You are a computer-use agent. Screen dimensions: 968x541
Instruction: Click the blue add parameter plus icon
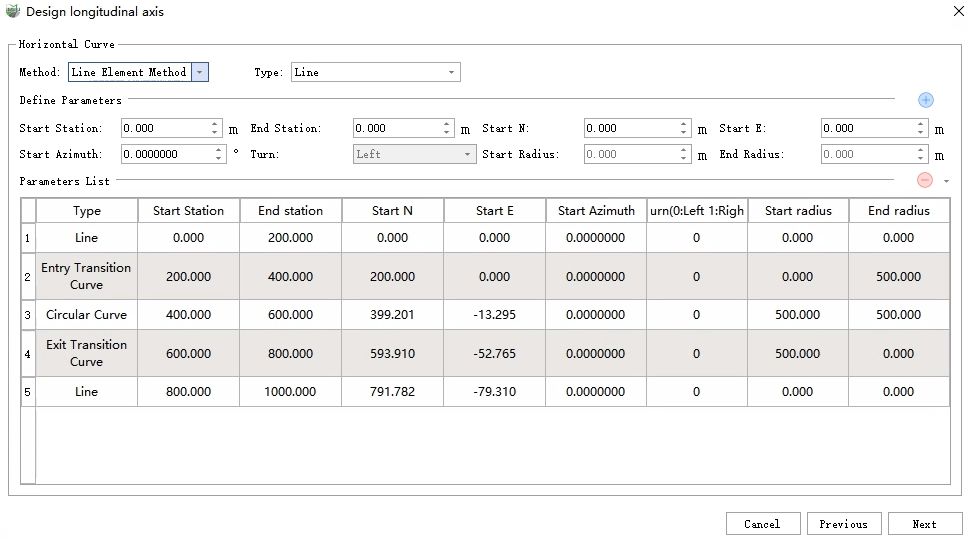925,100
